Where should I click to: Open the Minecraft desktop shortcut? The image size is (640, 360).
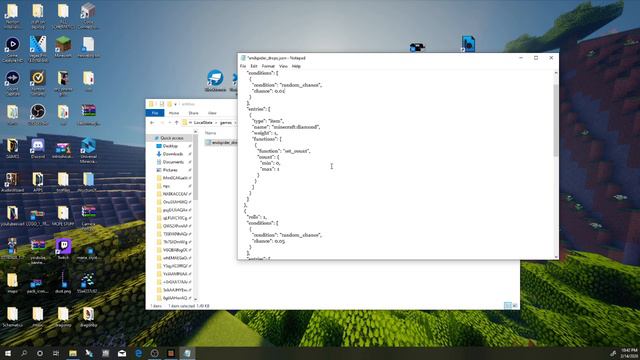coord(63,47)
